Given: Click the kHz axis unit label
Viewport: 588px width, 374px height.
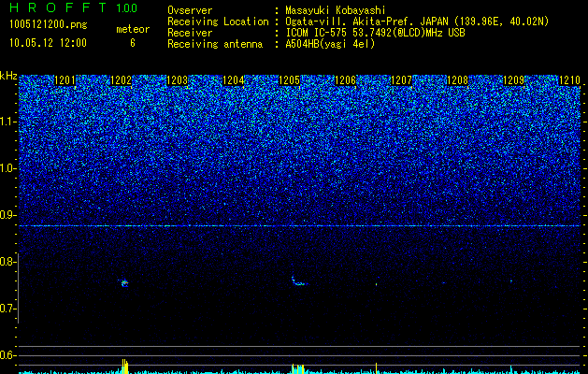Looking at the screenshot, I should [8, 76].
